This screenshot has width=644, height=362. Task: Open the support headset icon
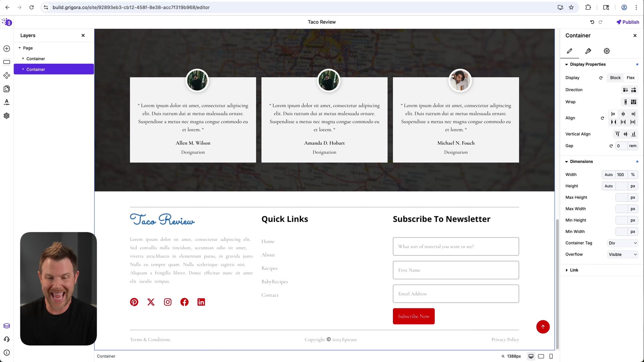[x=7, y=339]
